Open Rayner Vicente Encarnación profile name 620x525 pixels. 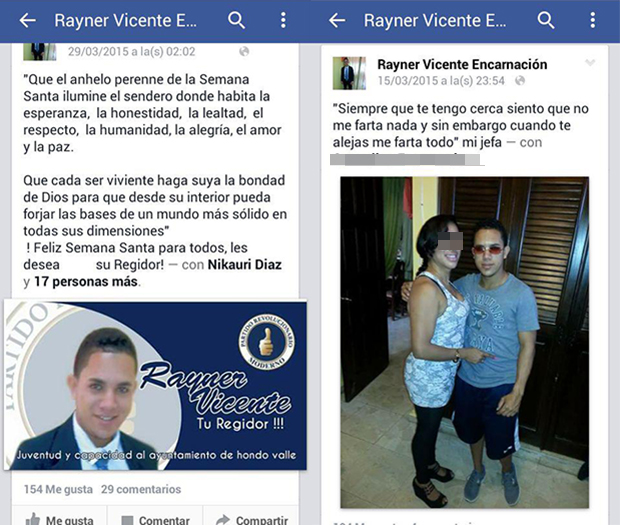[462, 64]
